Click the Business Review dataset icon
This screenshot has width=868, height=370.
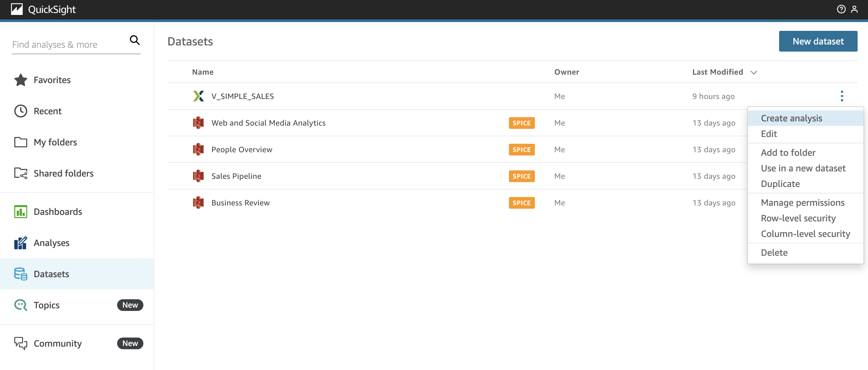199,203
